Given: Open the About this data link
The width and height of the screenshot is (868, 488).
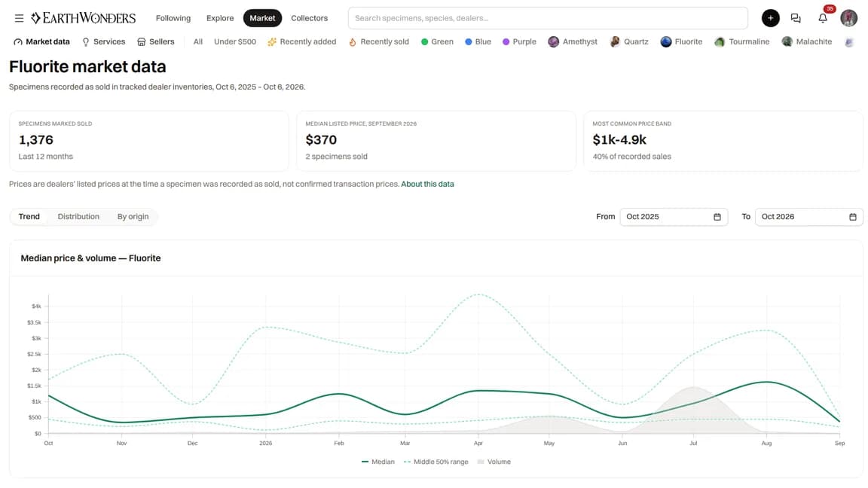Looking at the screenshot, I should tap(427, 185).
